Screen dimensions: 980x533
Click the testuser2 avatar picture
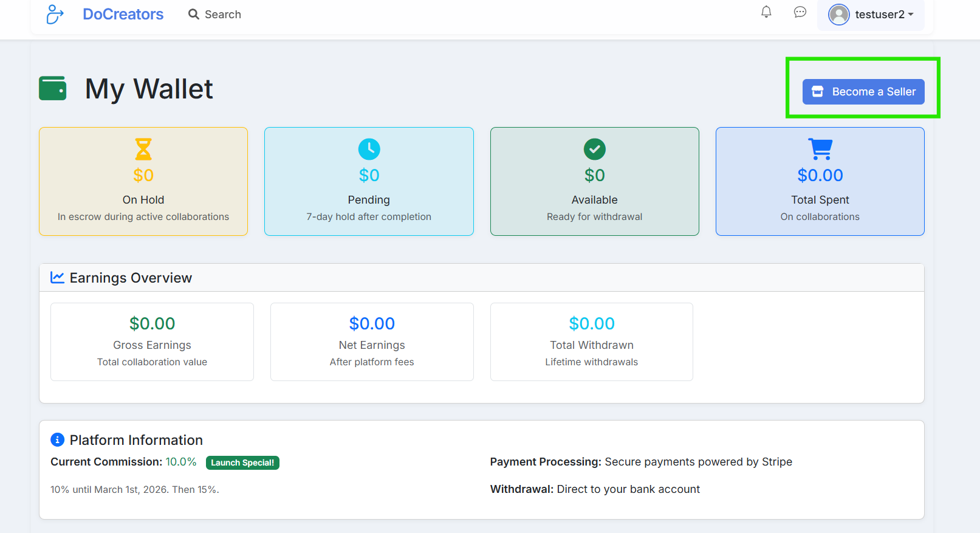click(839, 14)
